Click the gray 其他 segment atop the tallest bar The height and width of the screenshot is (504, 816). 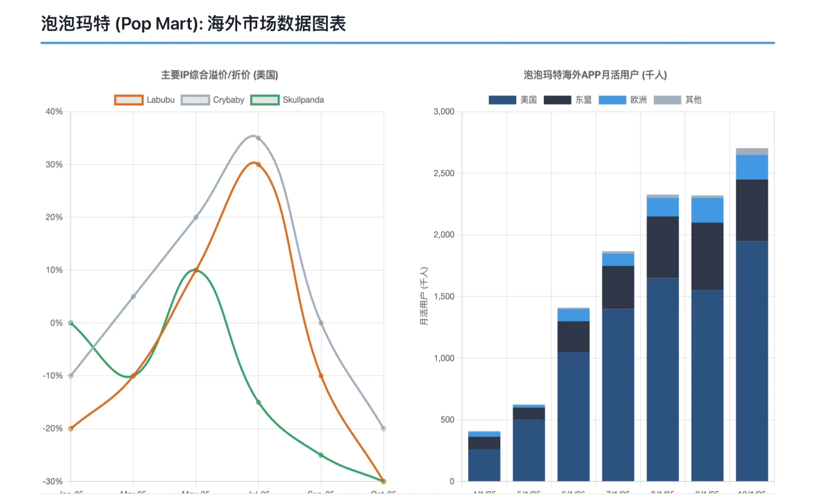(752, 152)
